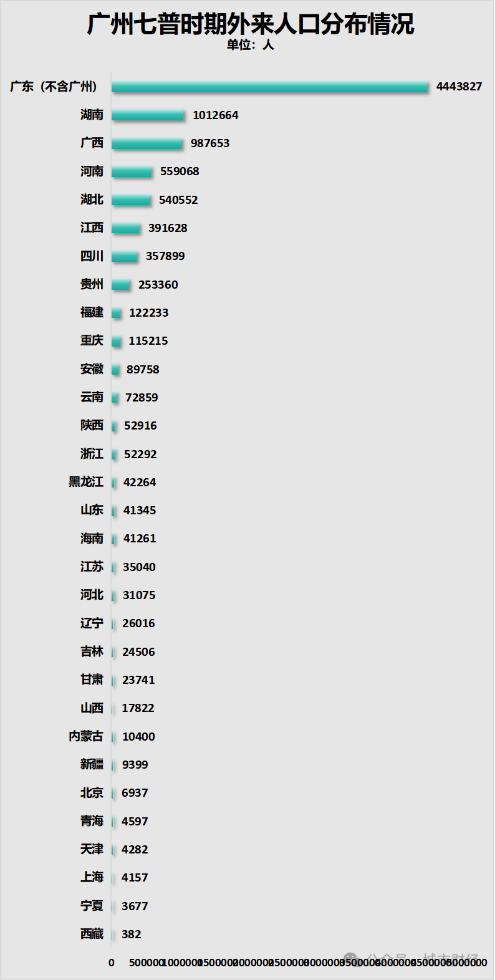Select the 内蒙古 category label

tap(85, 736)
